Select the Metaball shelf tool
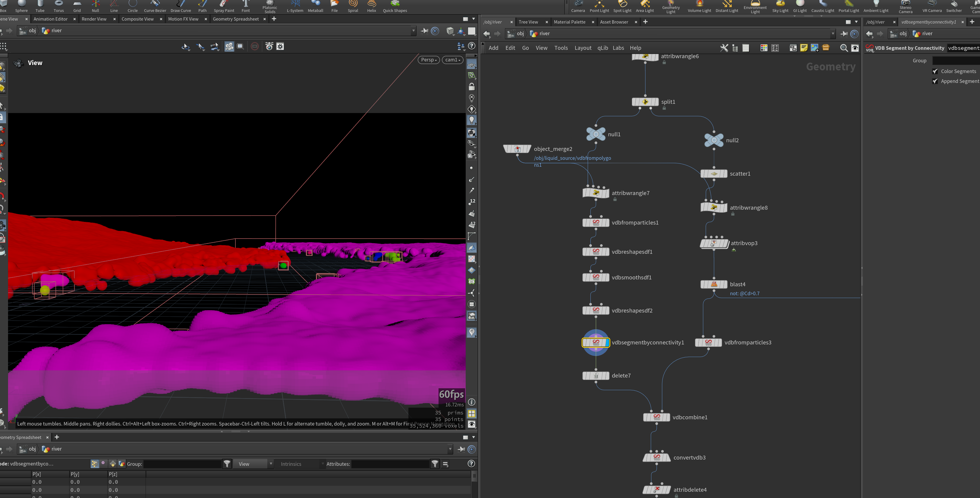 (315, 7)
